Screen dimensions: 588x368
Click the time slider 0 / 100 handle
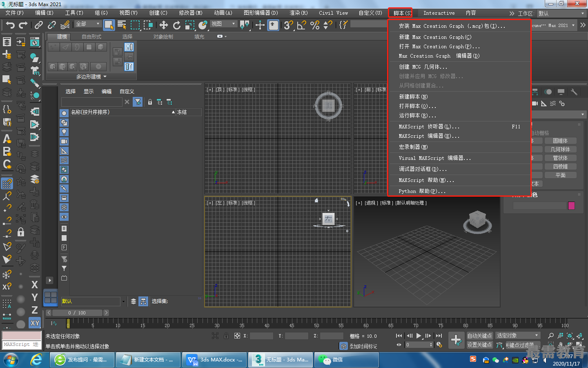tap(77, 313)
